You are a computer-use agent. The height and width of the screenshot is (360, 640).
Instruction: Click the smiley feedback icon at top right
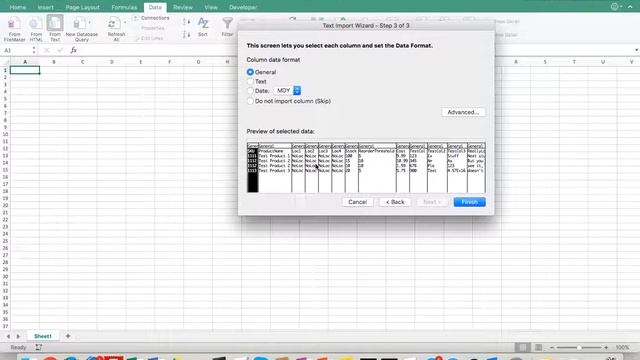[614, 7]
